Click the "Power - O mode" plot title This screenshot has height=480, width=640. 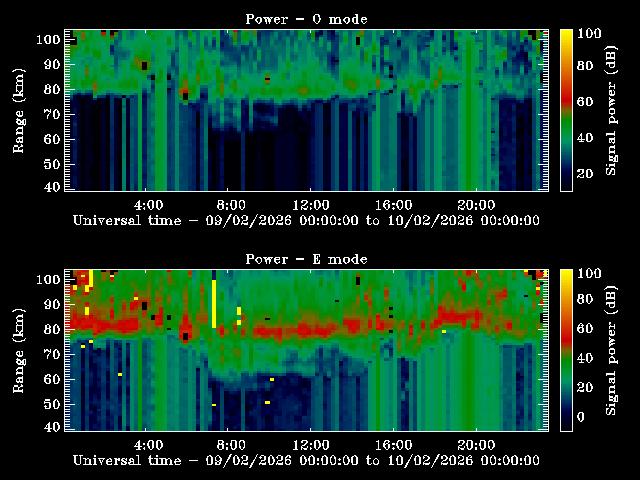point(306,18)
